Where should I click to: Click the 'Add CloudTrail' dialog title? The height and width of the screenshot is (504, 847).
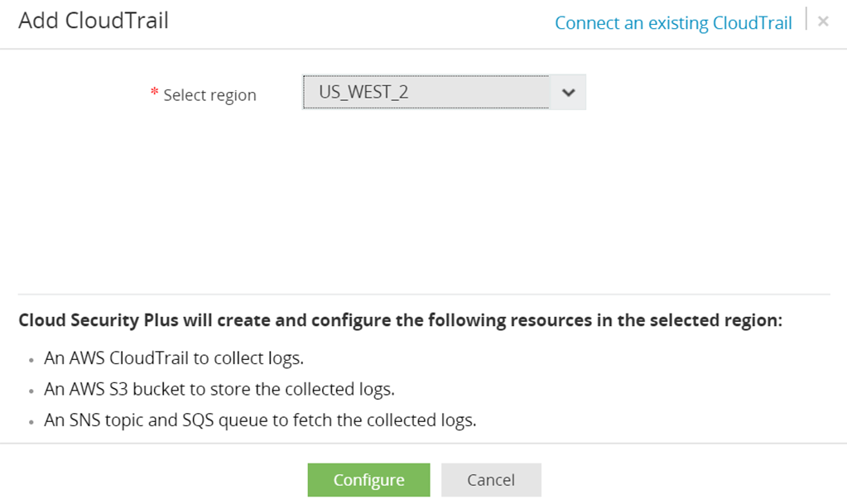coord(94,21)
